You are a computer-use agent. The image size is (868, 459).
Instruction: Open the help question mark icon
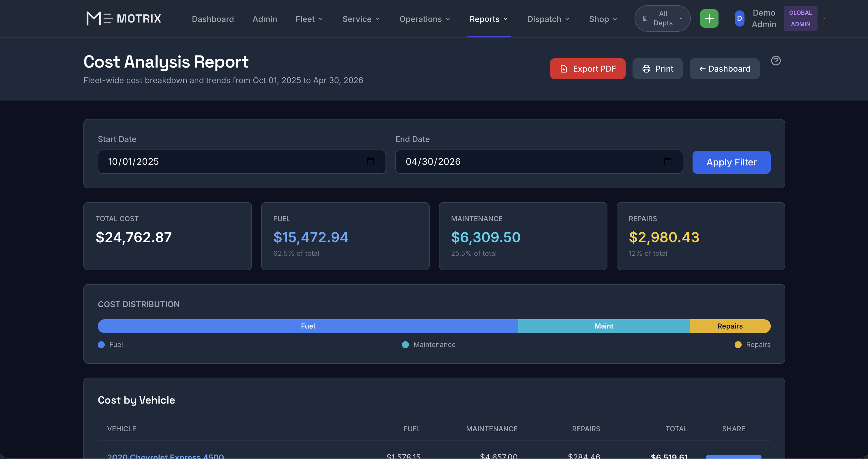(x=776, y=61)
